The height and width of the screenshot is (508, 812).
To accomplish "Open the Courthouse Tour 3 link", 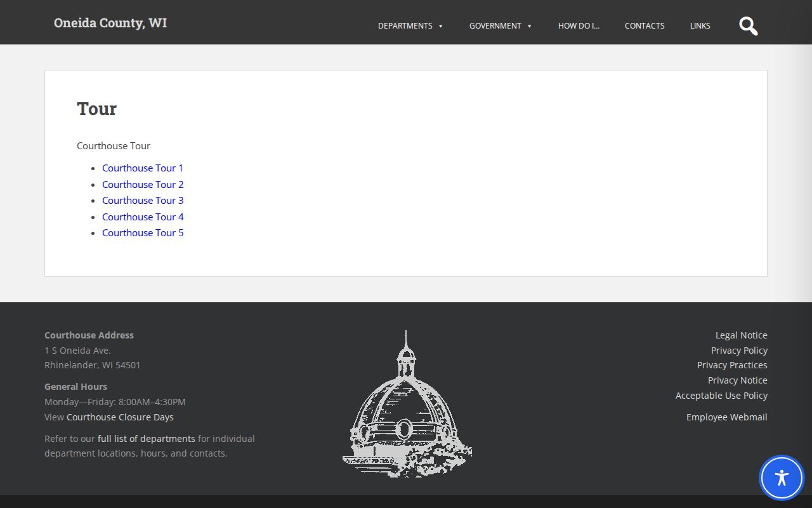I will tap(143, 200).
